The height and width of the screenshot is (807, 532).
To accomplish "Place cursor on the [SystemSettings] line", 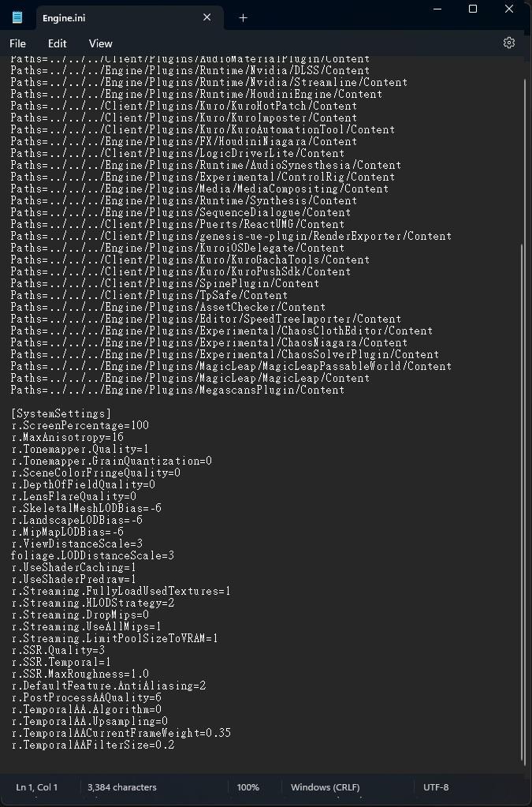I will pyautogui.click(x=61, y=413).
